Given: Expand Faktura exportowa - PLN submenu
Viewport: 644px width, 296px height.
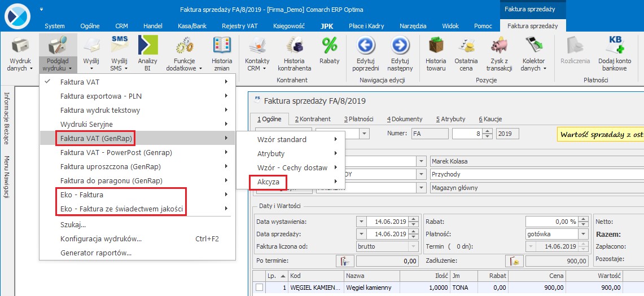Looking at the screenshot, I should (226, 96).
